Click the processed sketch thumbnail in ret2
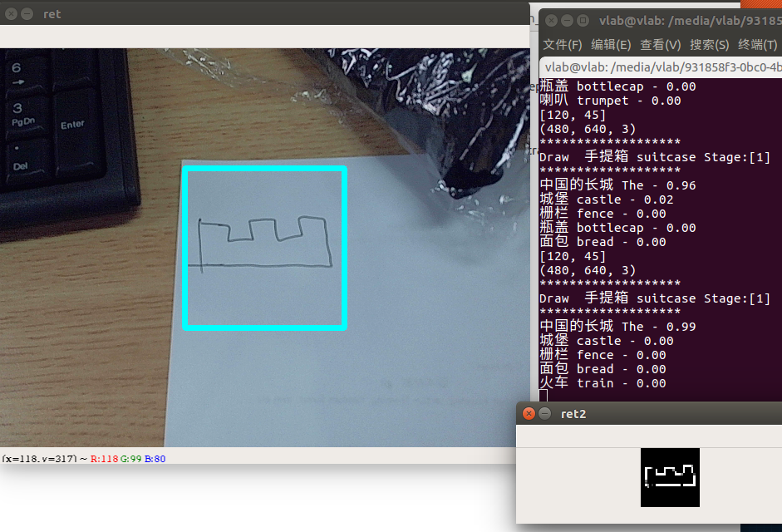The image size is (782, 532). [x=670, y=477]
